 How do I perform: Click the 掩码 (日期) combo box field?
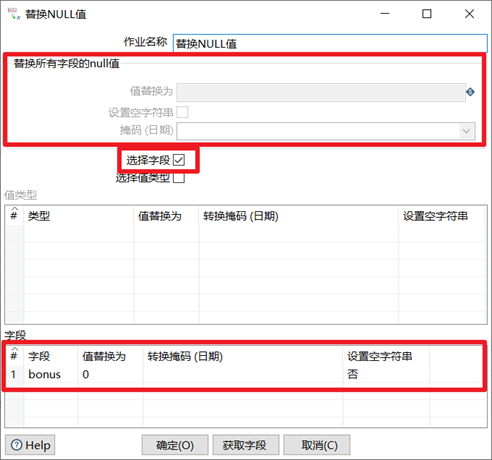pyautogui.click(x=326, y=131)
